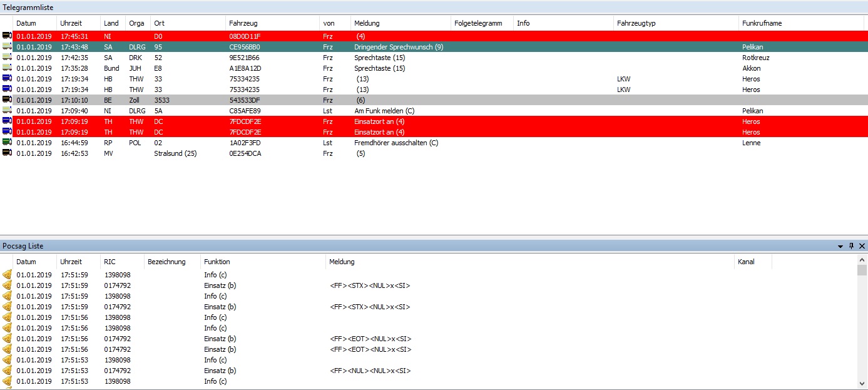Click the Funktion column header in the Pocsag list
The height and width of the screenshot is (390, 868).
[217, 262]
